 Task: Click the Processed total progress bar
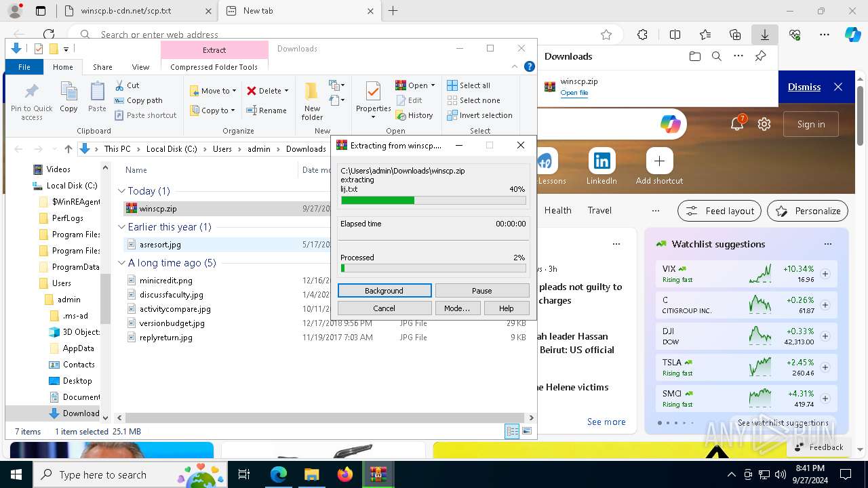tap(433, 268)
